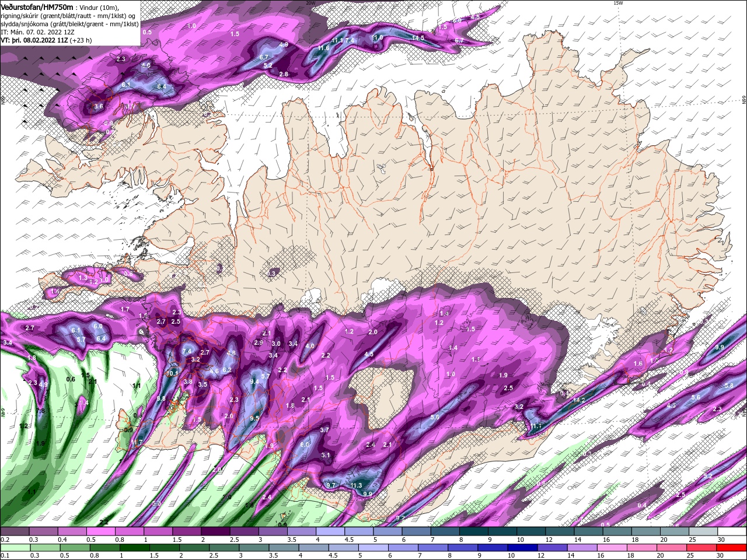Click the 11.6 precipitation value on the map
The width and height of the screenshot is (747, 560).
coord(324,48)
